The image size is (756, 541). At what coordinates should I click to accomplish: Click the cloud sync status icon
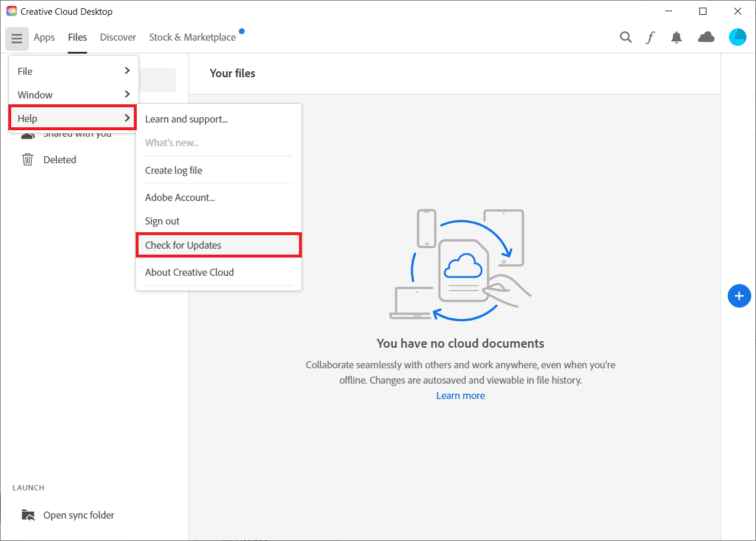point(706,38)
